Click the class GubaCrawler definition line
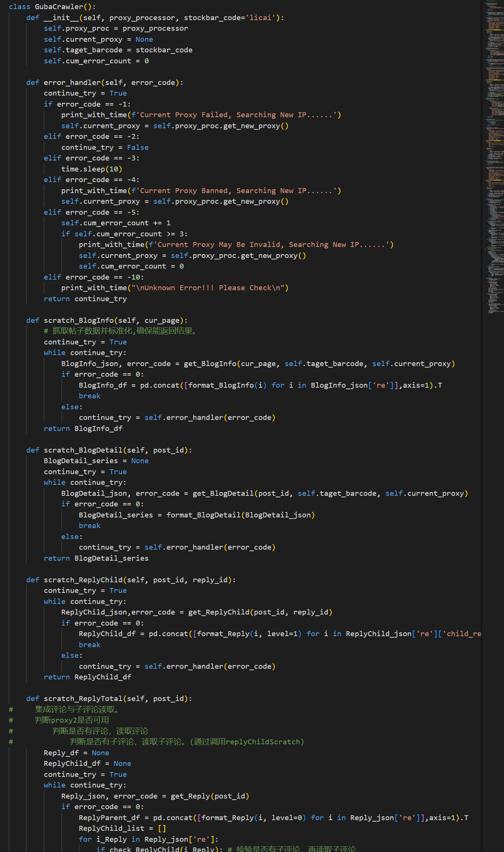The image size is (504, 852). (x=52, y=6)
